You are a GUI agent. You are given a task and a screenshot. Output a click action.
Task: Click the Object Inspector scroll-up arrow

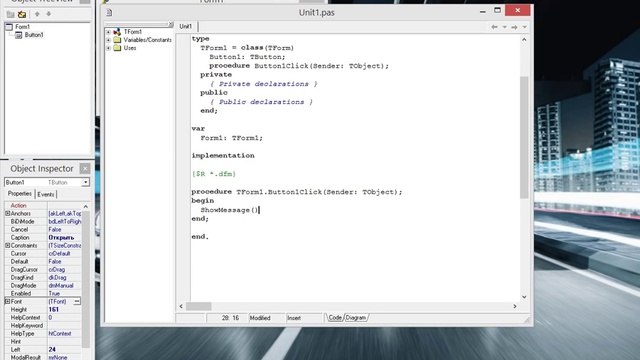86,207
